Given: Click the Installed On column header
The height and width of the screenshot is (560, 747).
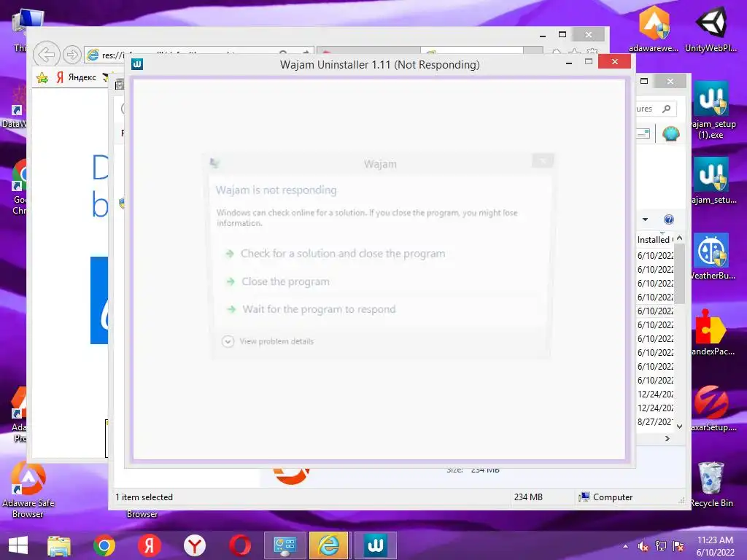Looking at the screenshot, I should 655,239.
